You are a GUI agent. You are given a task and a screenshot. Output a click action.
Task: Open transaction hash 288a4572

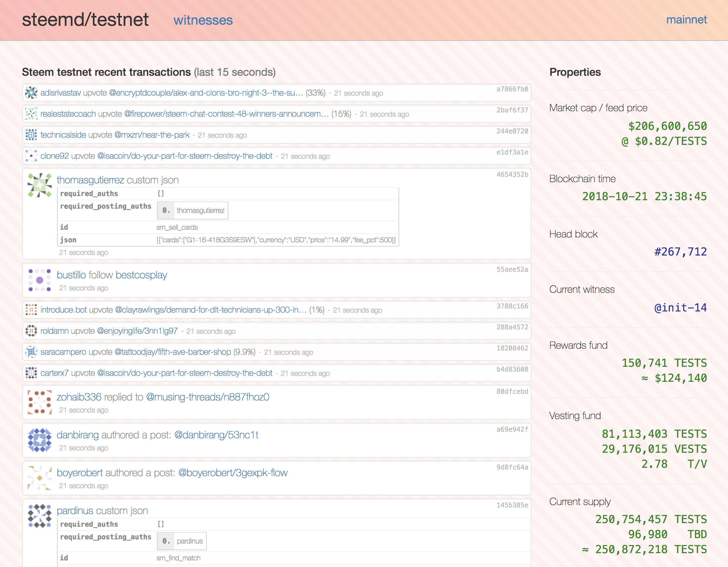point(512,327)
